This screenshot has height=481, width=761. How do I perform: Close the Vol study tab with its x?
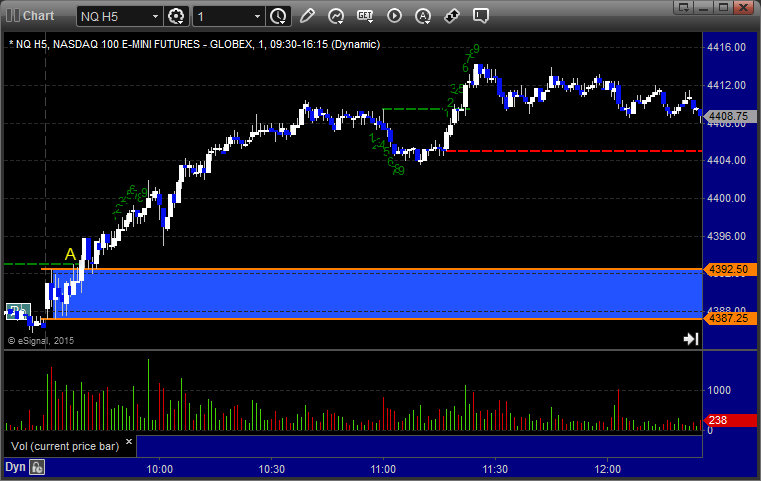point(129,442)
